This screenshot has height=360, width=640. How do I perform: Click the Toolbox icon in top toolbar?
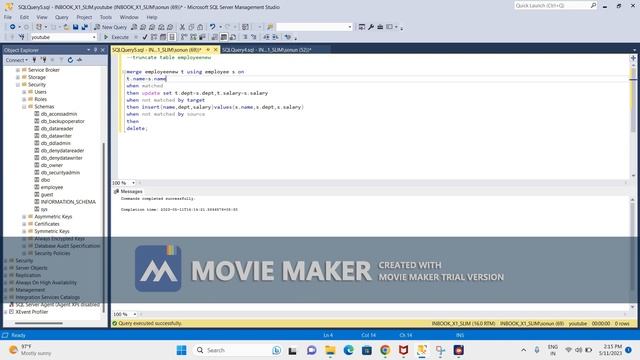380,27
